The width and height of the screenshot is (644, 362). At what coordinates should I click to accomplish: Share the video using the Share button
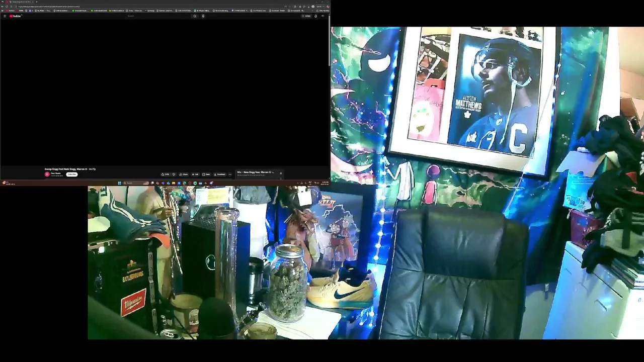pos(184,174)
